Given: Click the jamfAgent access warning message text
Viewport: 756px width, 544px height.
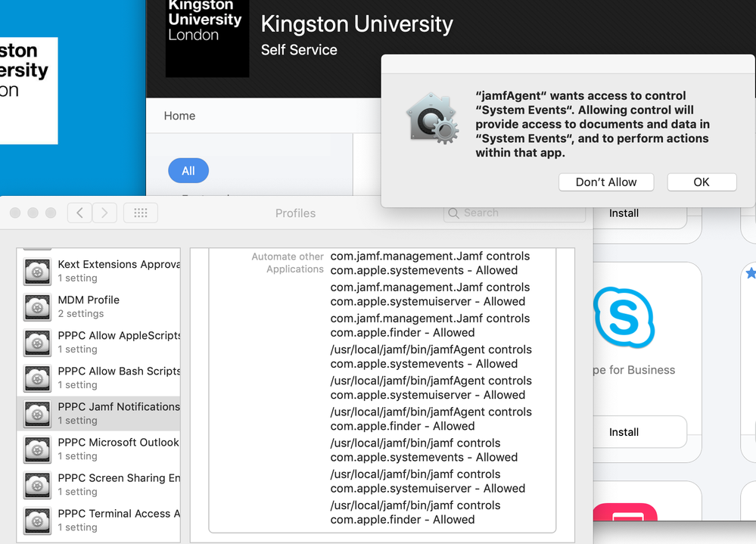Looking at the screenshot, I should [593, 124].
